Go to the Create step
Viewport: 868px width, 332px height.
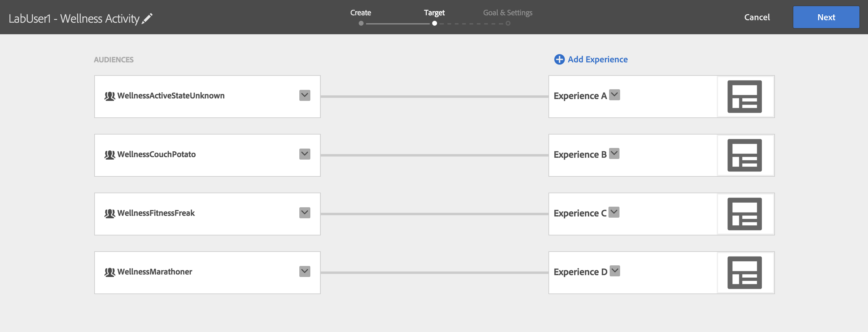click(361, 13)
